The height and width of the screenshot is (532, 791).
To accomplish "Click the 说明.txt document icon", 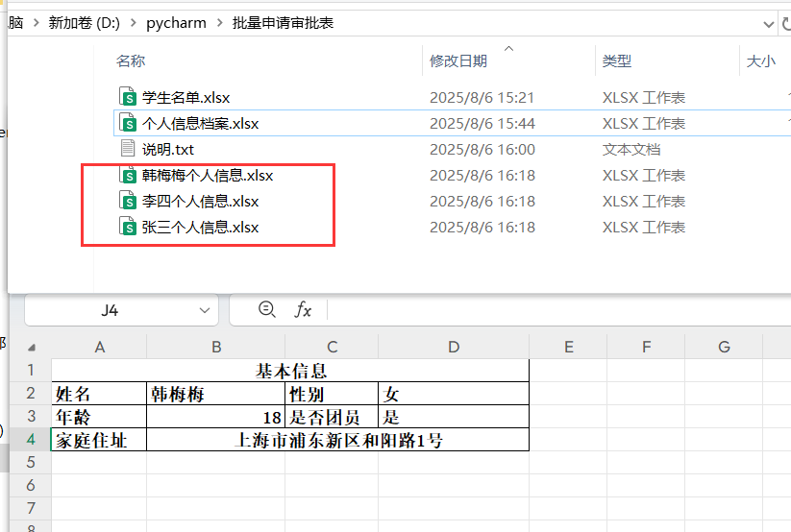I will [128, 149].
